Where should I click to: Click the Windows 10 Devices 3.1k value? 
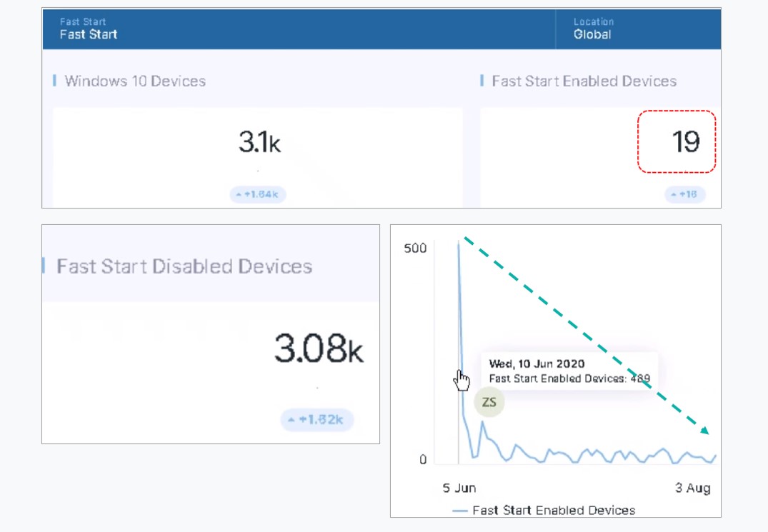point(259,142)
